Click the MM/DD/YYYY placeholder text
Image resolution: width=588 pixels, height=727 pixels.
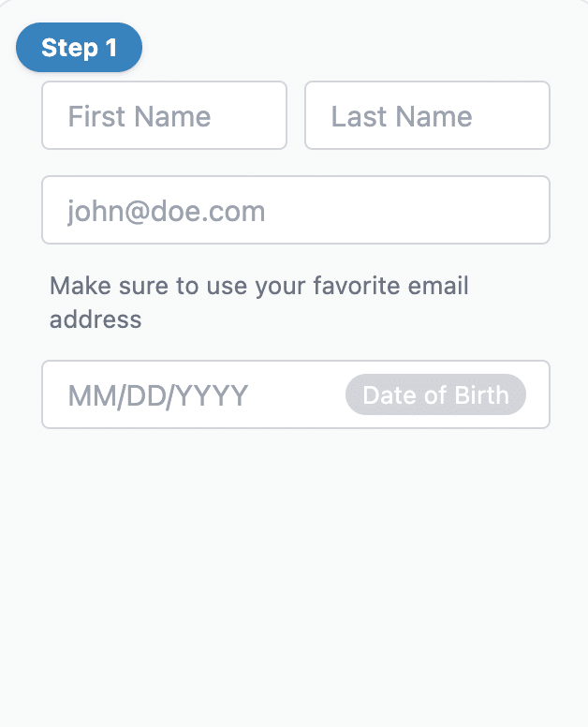[x=158, y=395]
